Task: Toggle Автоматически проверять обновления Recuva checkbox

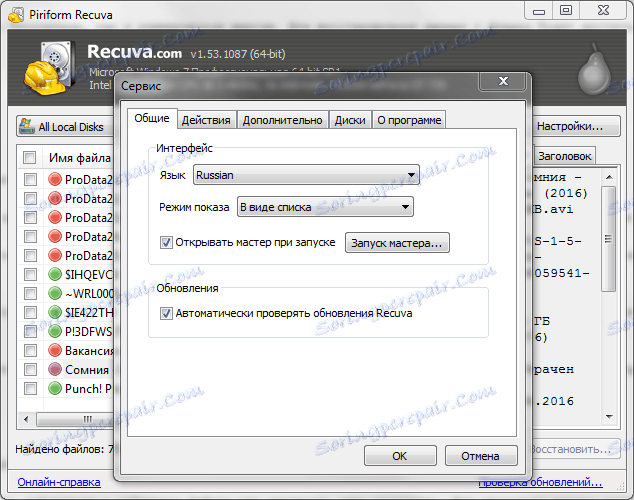Action: point(166,313)
